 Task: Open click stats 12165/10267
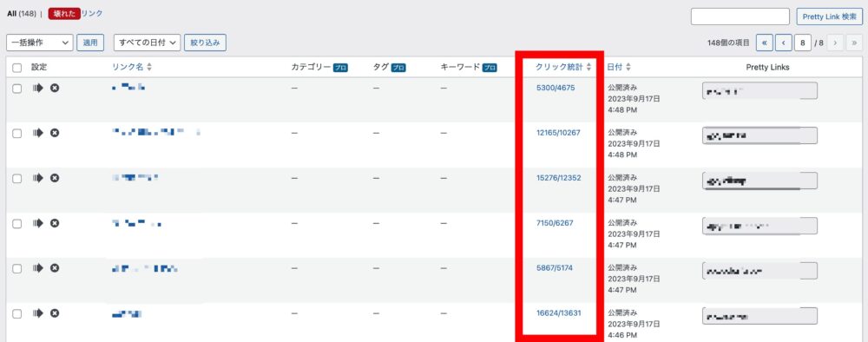click(558, 132)
